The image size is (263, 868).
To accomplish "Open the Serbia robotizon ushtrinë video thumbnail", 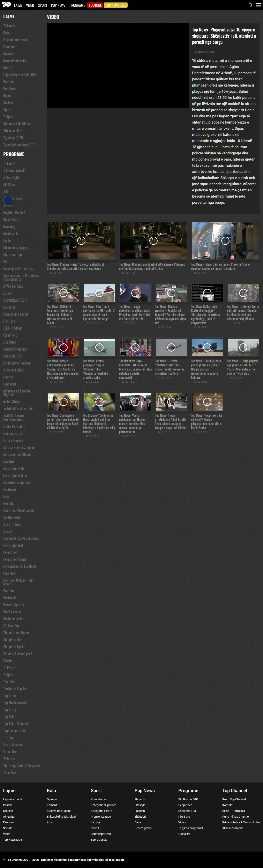I will tap(171, 347).
